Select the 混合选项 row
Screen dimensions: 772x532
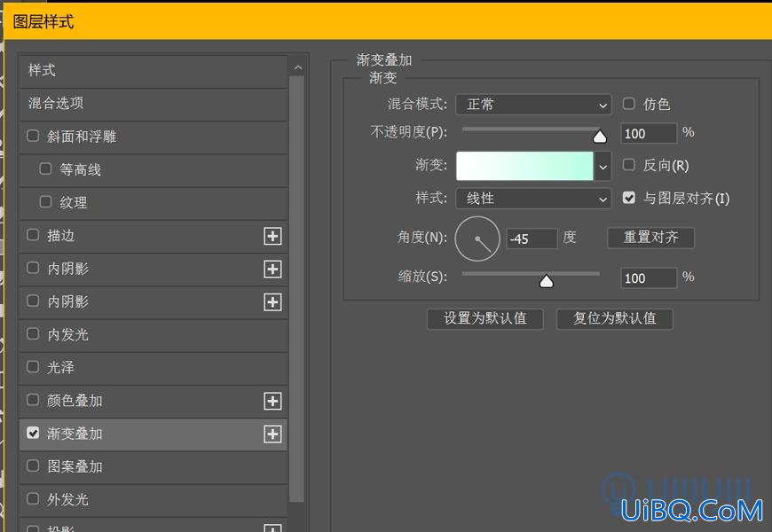click(154, 104)
